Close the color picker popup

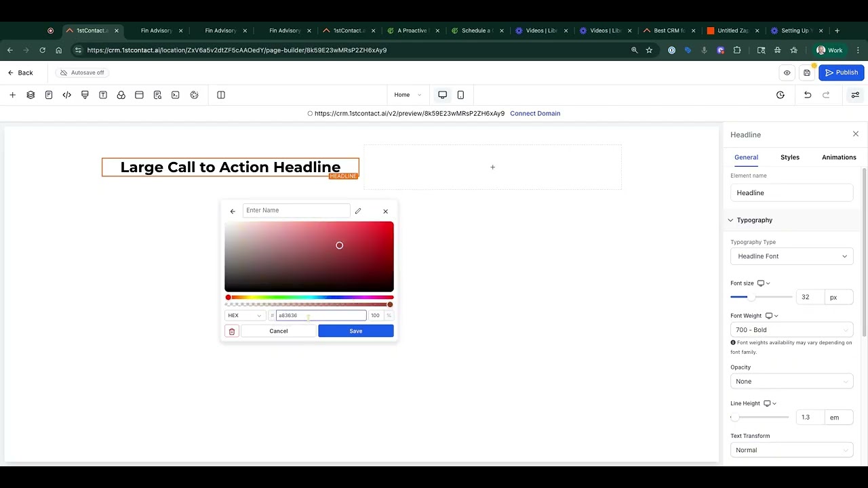(386, 211)
